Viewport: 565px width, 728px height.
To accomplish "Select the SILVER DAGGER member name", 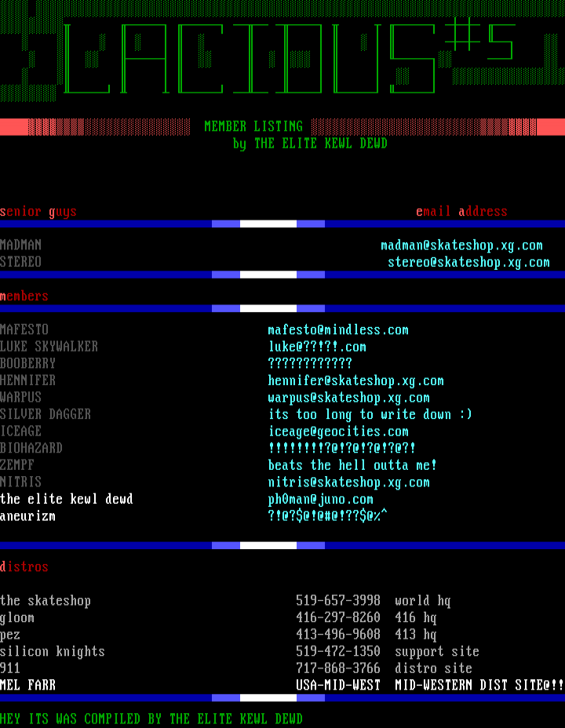I will point(46,414).
